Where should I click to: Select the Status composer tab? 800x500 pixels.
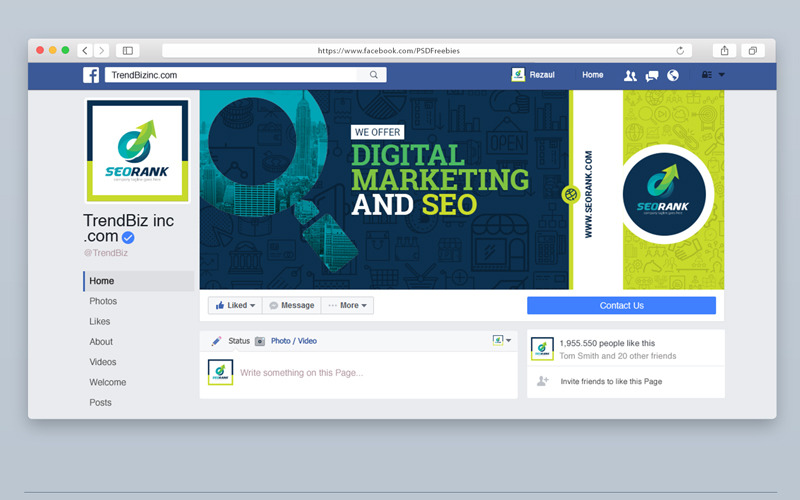[x=239, y=341]
